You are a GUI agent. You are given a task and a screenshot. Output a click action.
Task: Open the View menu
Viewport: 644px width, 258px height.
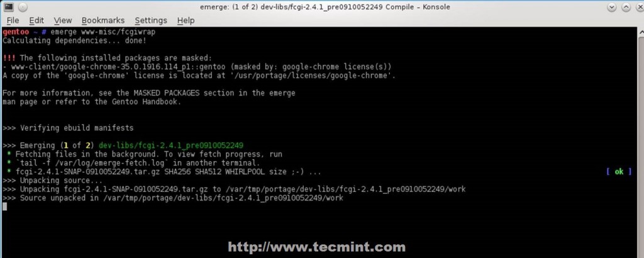click(63, 20)
